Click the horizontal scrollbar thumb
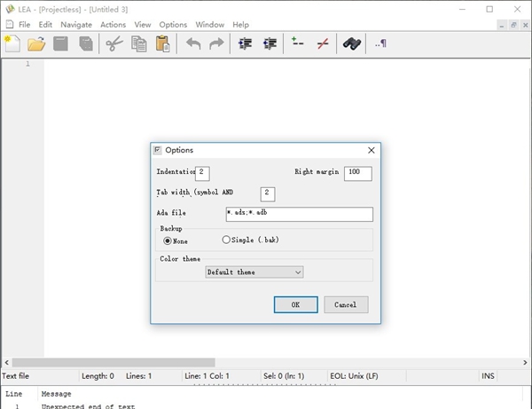 click(x=113, y=363)
